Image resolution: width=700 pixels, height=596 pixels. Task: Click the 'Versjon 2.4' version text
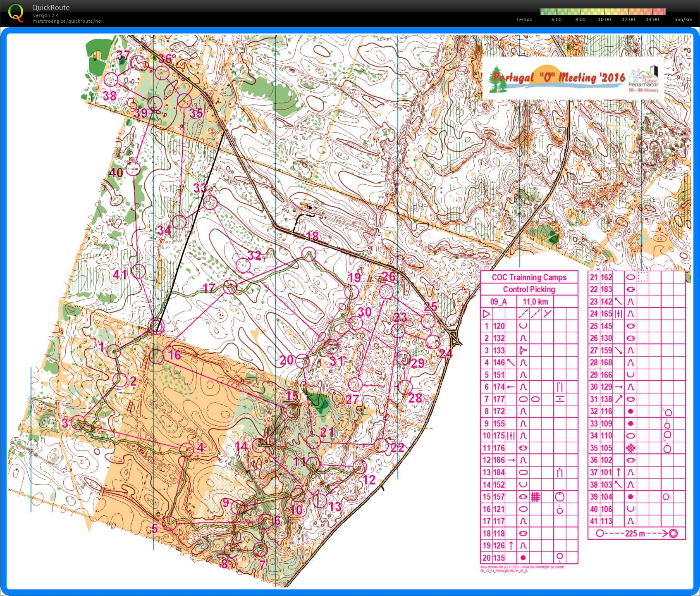pos(45,15)
